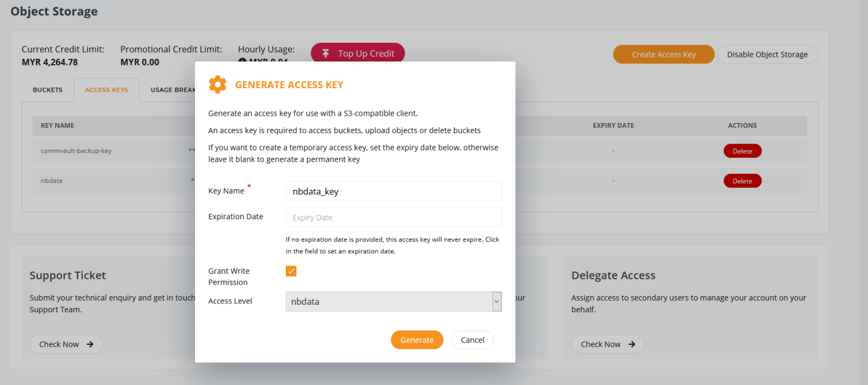The height and width of the screenshot is (385, 868).
Task: Delete the commvault-backup-key access key
Action: click(742, 151)
